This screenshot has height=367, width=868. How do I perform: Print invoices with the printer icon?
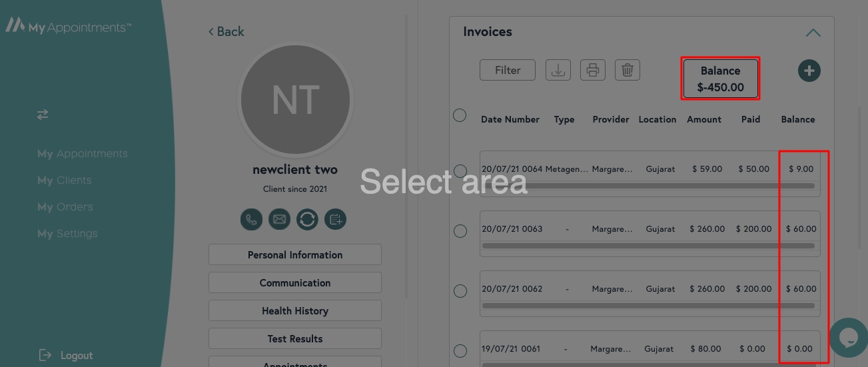[x=592, y=70]
